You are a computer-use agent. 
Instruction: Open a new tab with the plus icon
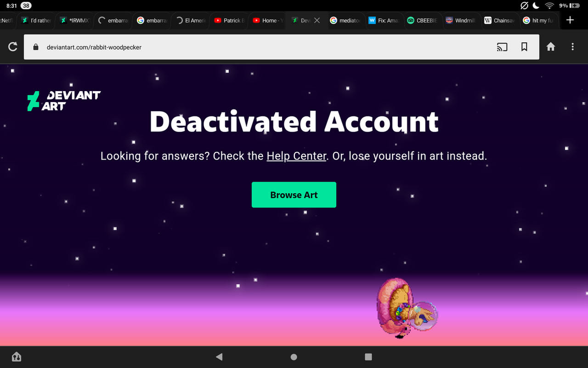570,20
